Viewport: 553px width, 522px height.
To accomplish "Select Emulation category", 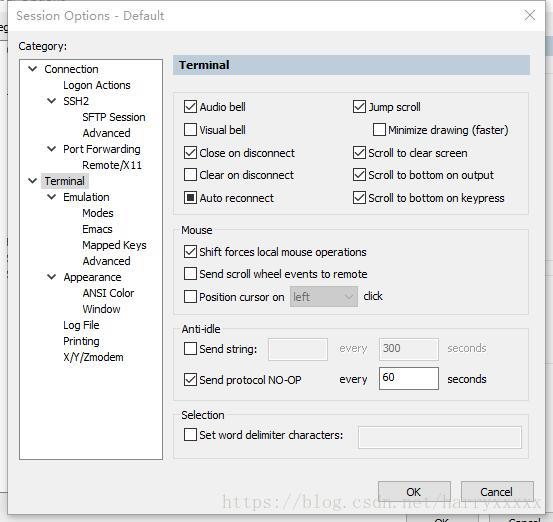I will [x=86, y=197].
